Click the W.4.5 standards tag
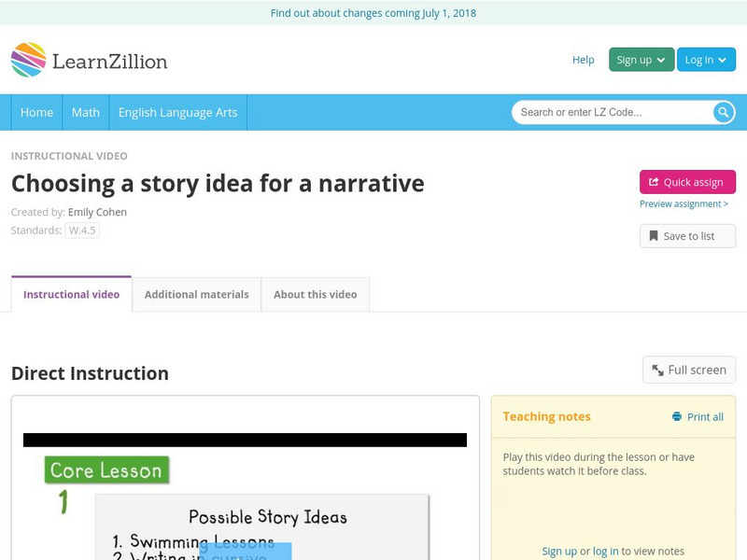The image size is (747, 560). click(x=82, y=231)
